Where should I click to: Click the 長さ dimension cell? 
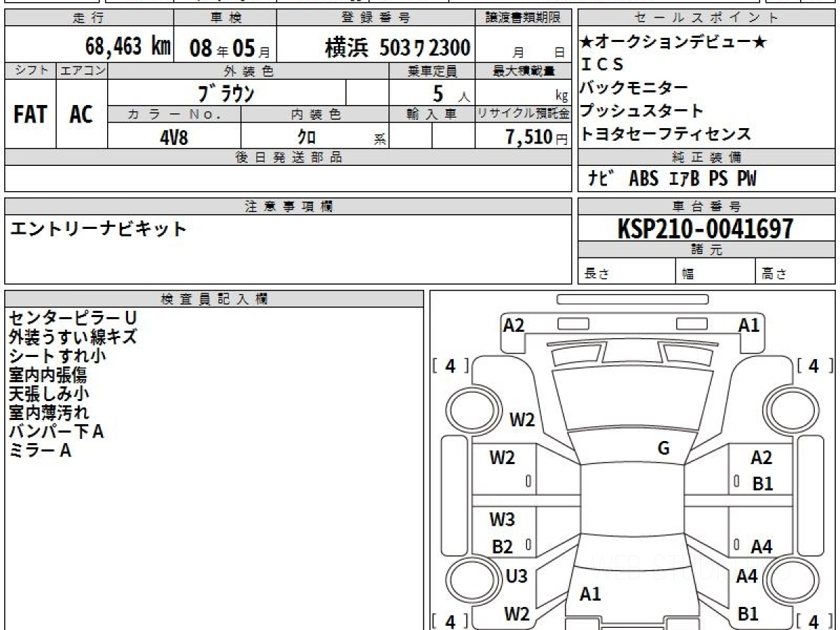(x=626, y=272)
